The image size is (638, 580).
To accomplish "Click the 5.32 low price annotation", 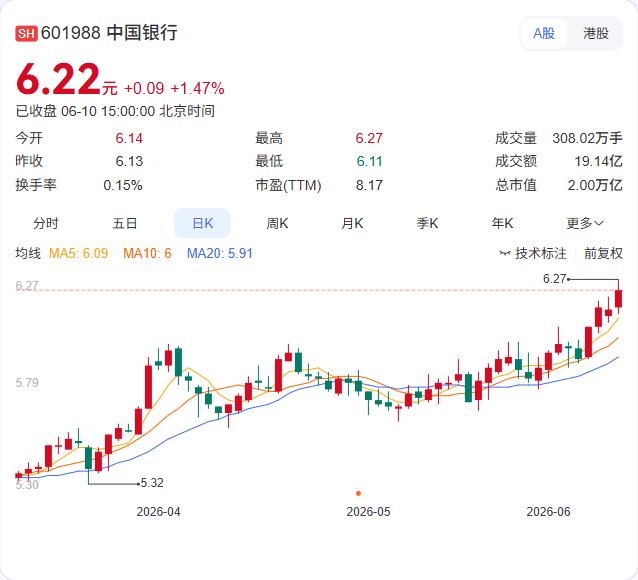I will coord(152,483).
